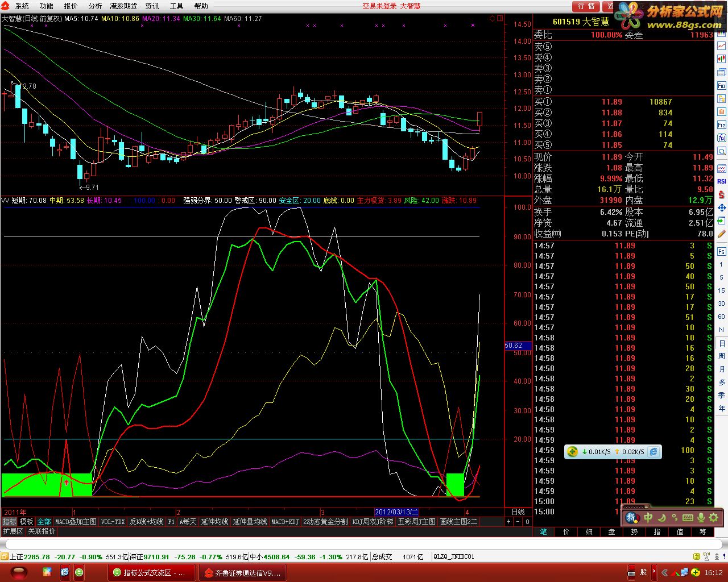Click the F12 trading icon

(722, 124)
